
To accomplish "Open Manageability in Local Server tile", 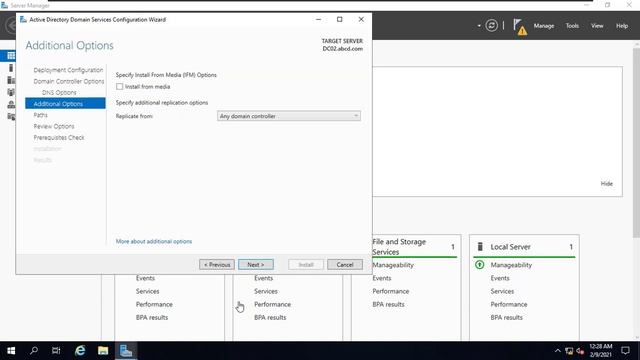I will [511, 265].
